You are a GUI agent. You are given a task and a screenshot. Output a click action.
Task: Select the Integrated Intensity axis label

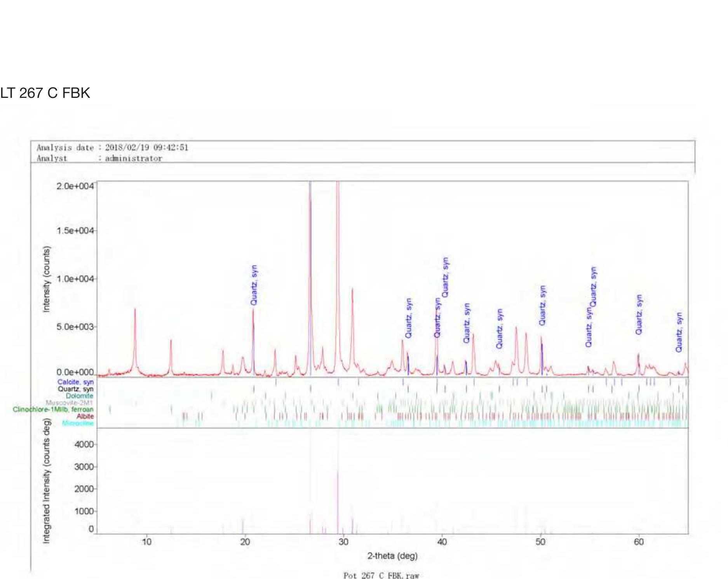(47, 481)
